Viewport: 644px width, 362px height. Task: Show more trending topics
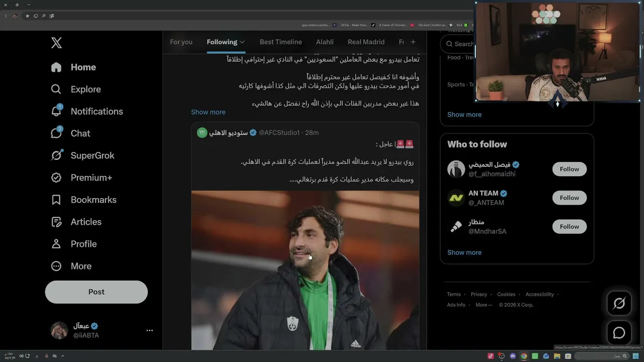click(464, 115)
